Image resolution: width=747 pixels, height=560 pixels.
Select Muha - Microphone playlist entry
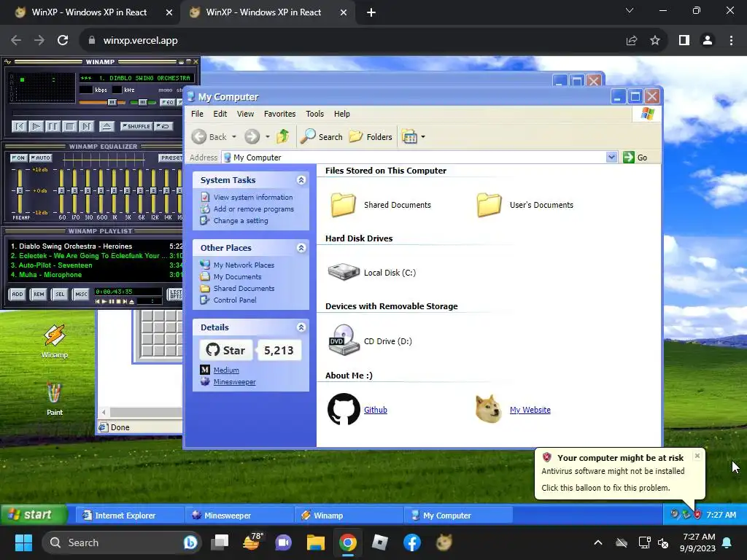point(96,275)
